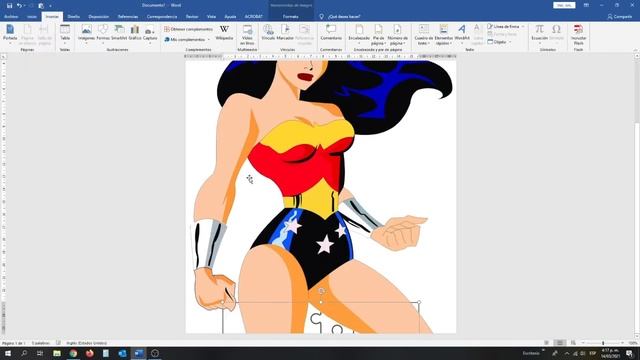Insert a Cuadro de texto

click(x=424, y=35)
